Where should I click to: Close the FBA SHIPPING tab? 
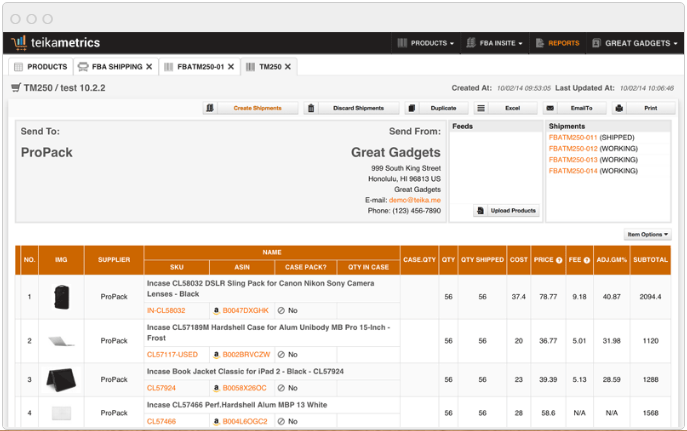click(149, 67)
